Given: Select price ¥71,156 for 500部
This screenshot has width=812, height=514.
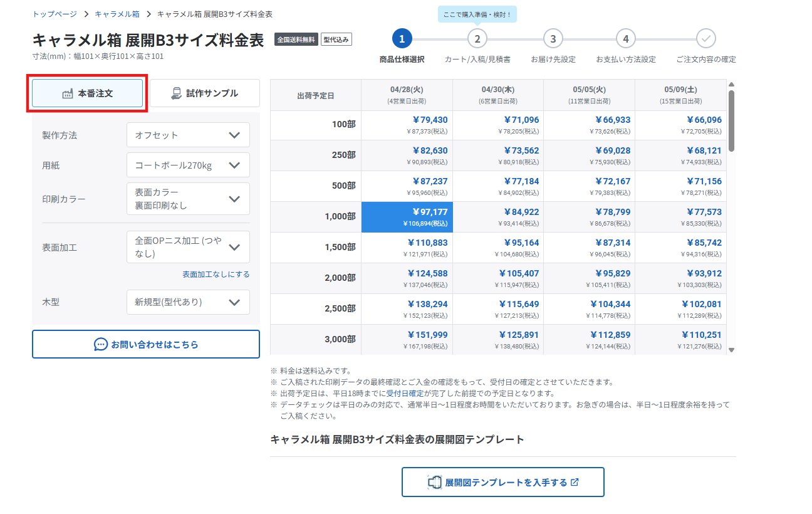Looking at the screenshot, I should (681, 186).
